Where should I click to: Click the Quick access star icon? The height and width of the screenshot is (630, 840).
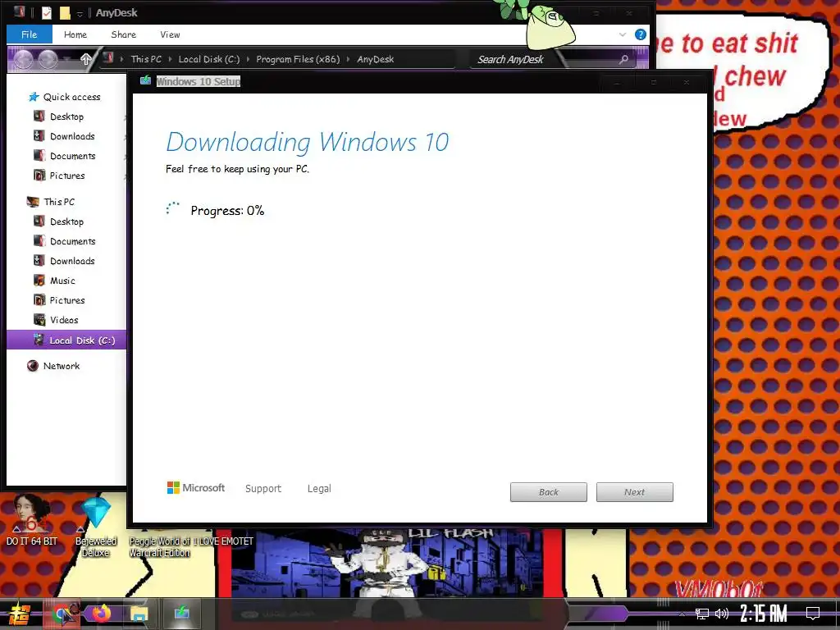point(34,97)
